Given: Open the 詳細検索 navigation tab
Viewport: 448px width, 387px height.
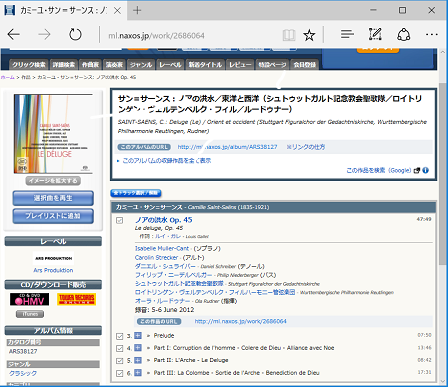Looking at the screenshot, I should pos(64,65).
